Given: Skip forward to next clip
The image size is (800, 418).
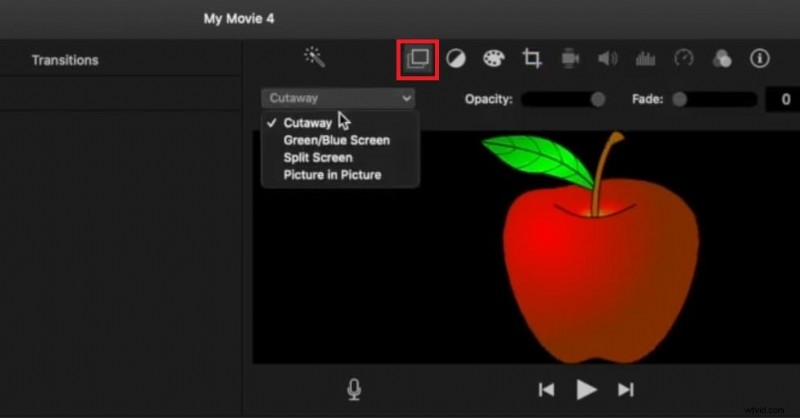Looking at the screenshot, I should [626, 390].
